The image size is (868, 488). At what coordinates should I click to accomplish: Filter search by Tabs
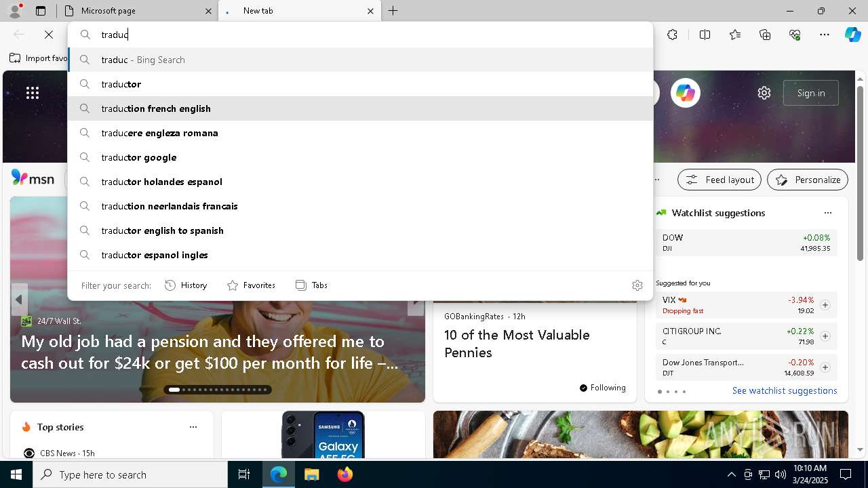(312, 285)
